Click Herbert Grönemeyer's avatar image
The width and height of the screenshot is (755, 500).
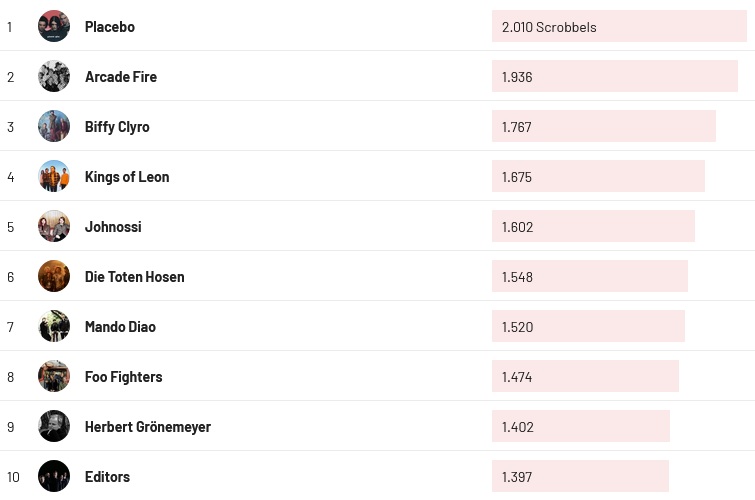(54, 426)
